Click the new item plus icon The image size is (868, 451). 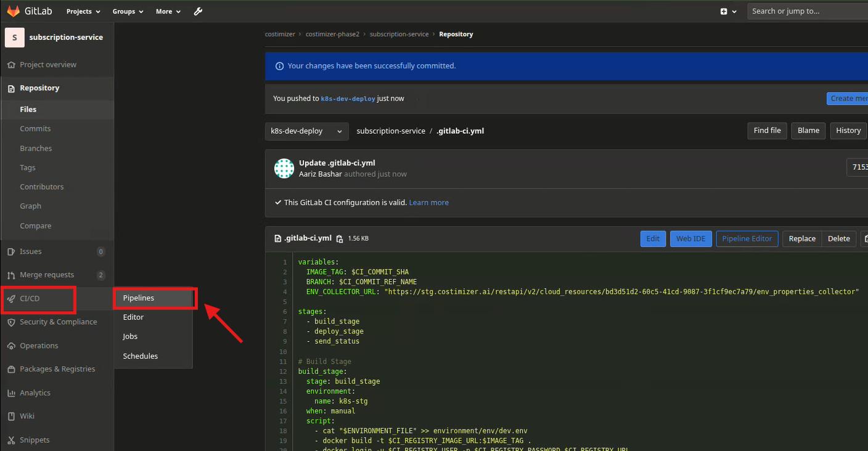coord(724,11)
